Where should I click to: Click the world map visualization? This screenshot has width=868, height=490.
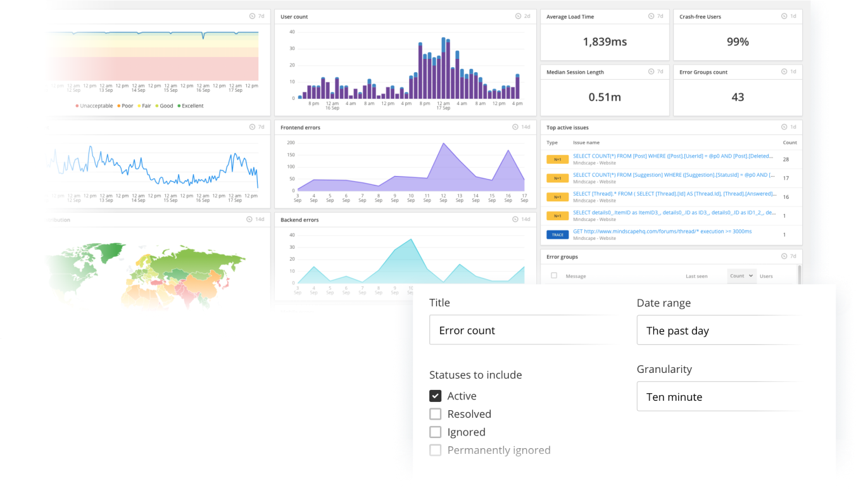pyautogui.click(x=148, y=275)
